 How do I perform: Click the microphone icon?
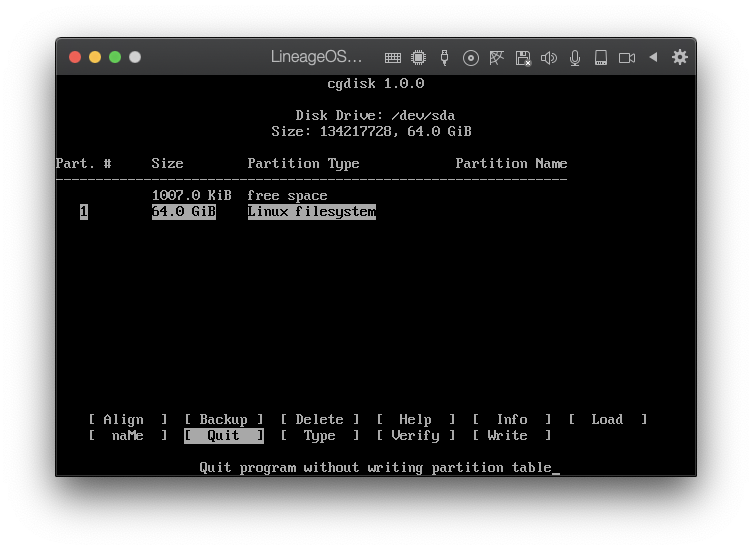point(575,58)
